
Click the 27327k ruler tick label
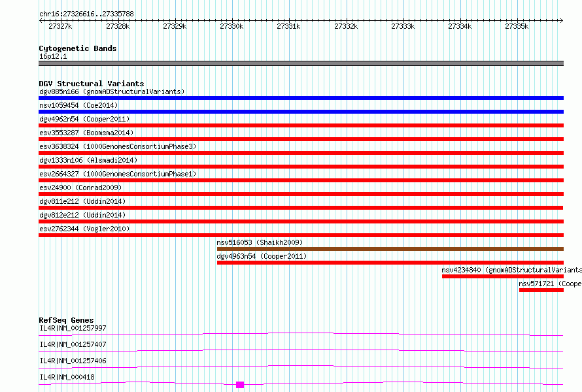point(60,26)
